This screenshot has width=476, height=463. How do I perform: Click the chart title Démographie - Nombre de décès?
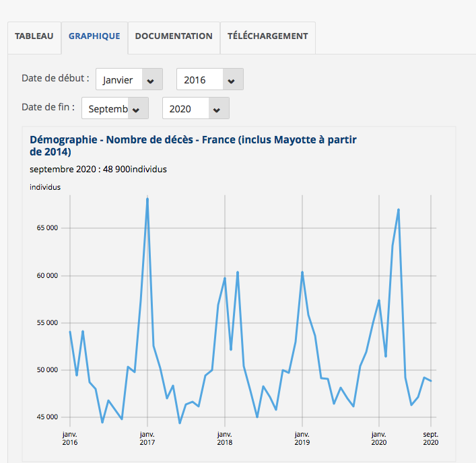coord(193,145)
